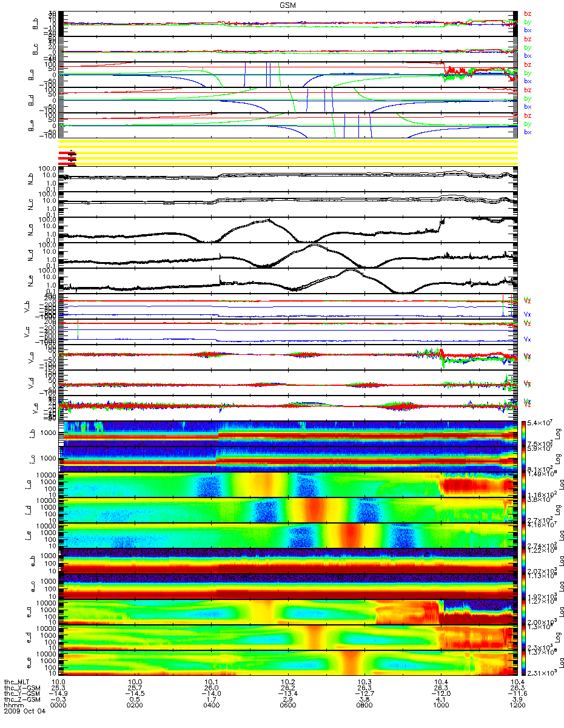Click the 26.0 X-GSM value
Image resolution: width=564 pixels, height=728 pixels.
tap(212, 689)
